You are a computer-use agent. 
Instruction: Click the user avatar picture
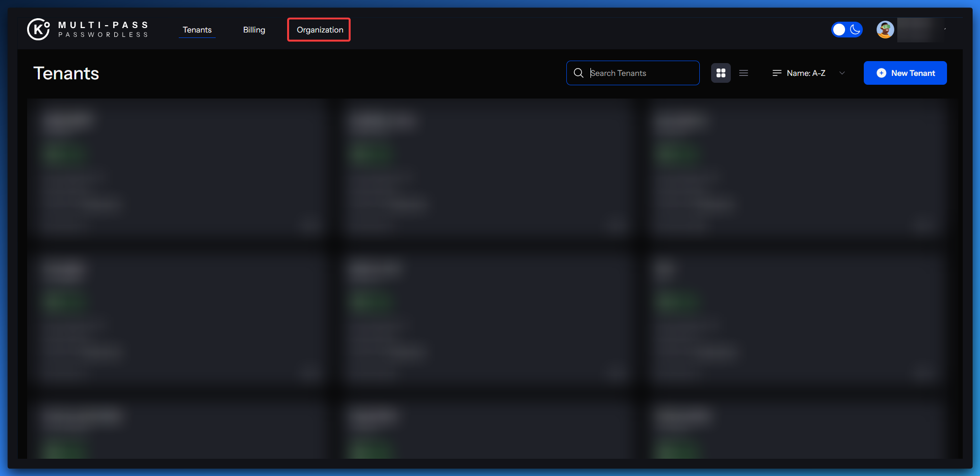(x=885, y=30)
